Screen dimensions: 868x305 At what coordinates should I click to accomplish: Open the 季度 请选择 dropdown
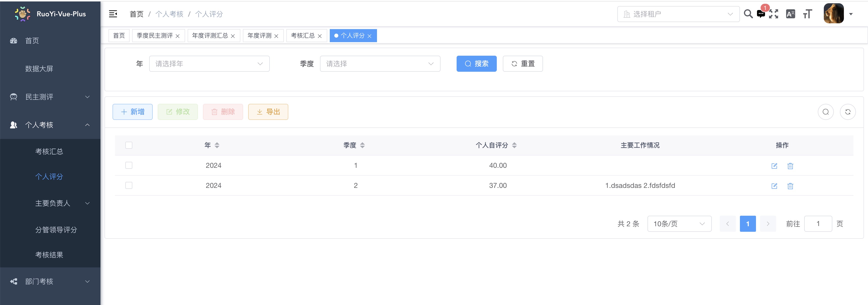click(x=380, y=64)
